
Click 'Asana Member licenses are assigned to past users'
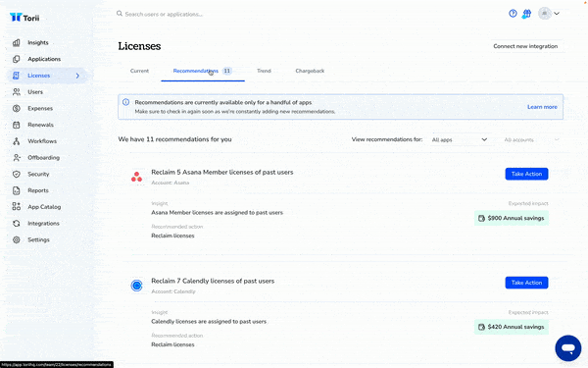(x=217, y=213)
